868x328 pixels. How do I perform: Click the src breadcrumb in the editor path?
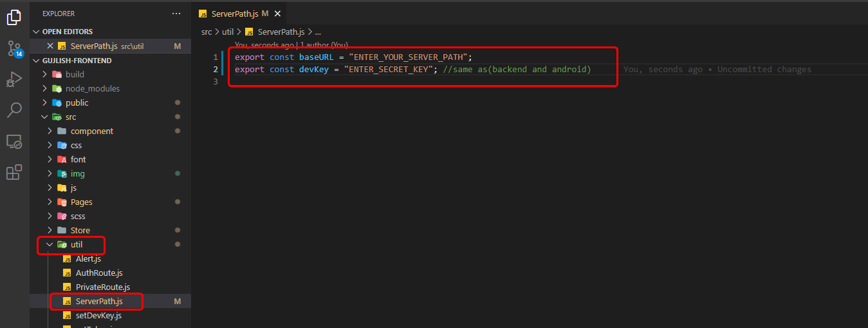point(207,32)
